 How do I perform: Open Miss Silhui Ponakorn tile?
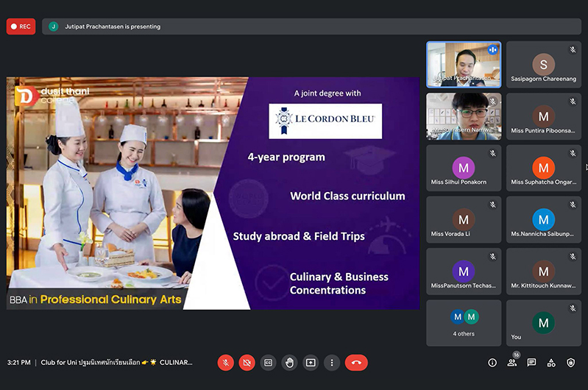[x=464, y=168]
